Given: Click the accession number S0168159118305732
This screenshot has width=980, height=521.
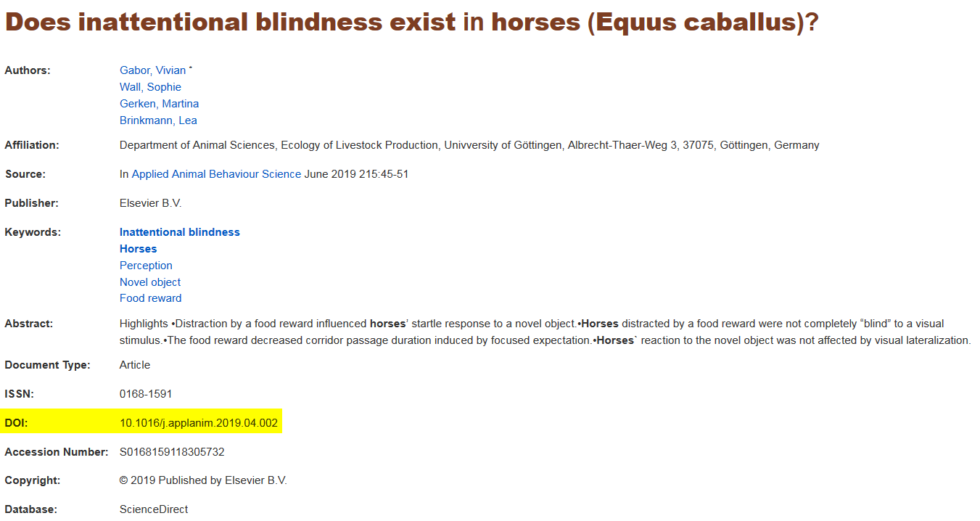Looking at the screenshot, I should (172, 452).
